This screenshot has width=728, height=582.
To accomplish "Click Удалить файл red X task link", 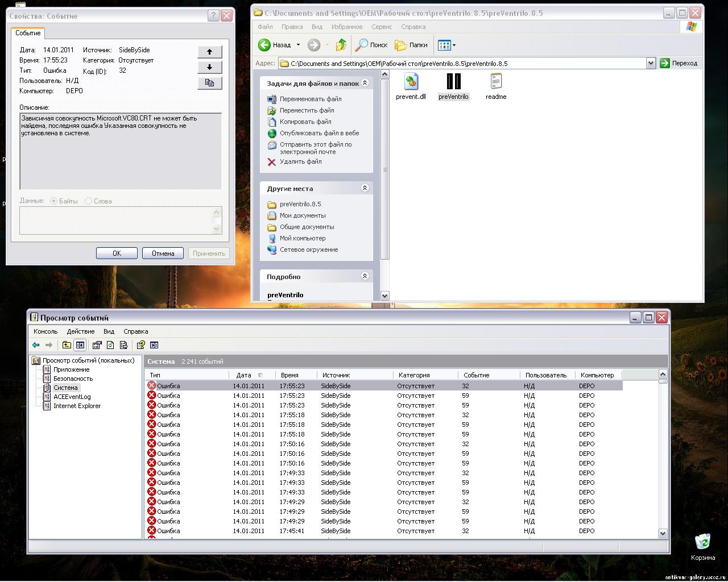I will click(x=295, y=161).
